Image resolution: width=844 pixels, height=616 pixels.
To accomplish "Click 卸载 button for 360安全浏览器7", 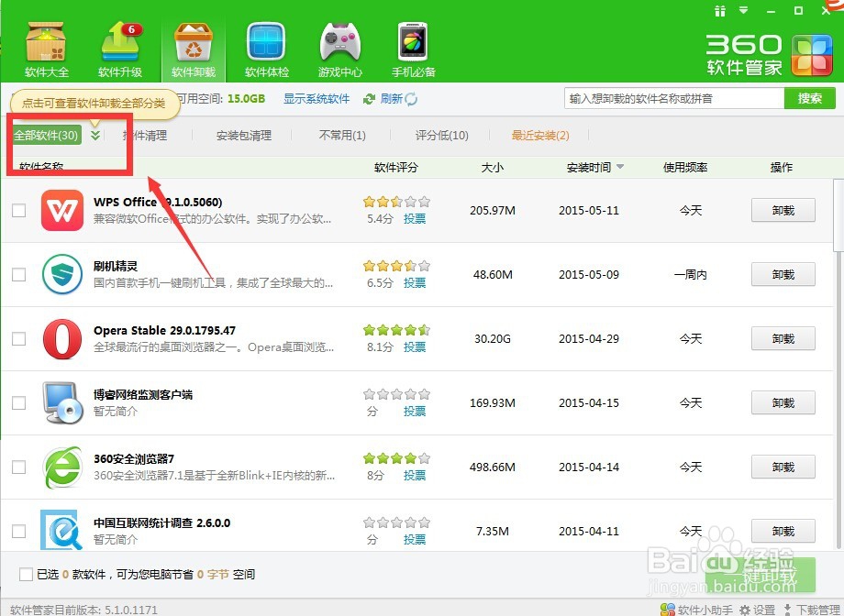I will point(783,467).
